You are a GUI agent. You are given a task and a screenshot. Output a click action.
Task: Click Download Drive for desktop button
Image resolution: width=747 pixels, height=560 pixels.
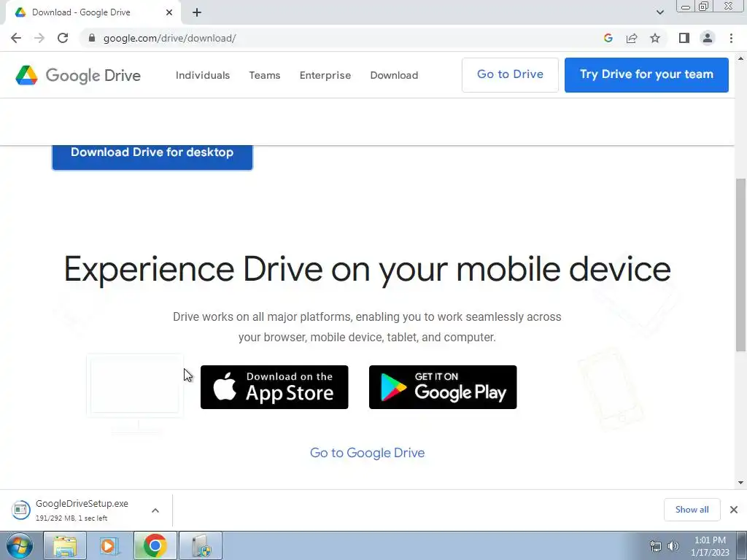coord(152,157)
